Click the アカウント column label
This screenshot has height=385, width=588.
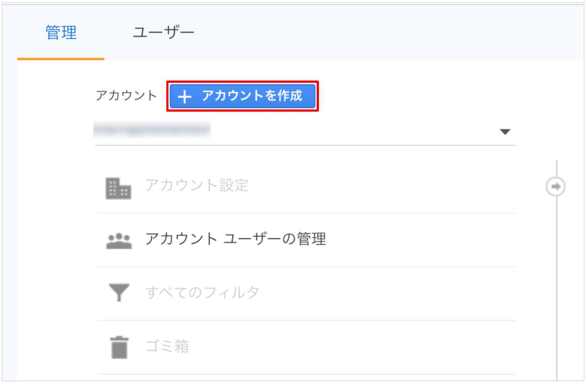pos(126,95)
